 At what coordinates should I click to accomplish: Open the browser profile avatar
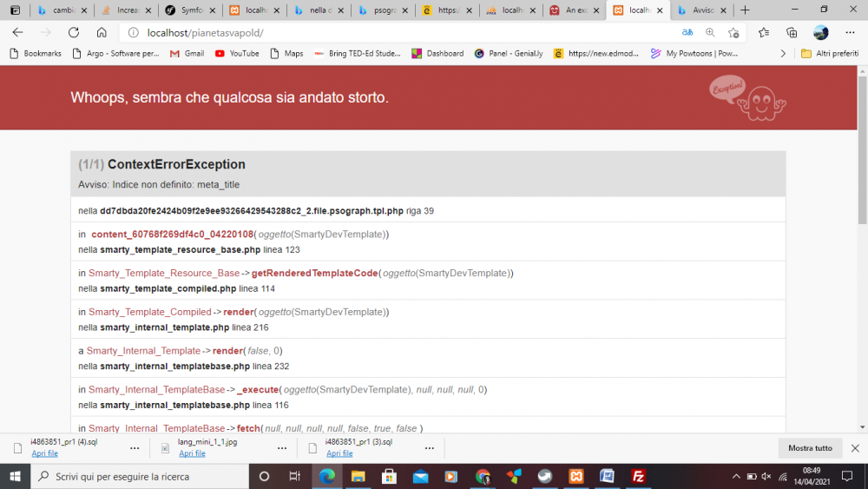(821, 33)
